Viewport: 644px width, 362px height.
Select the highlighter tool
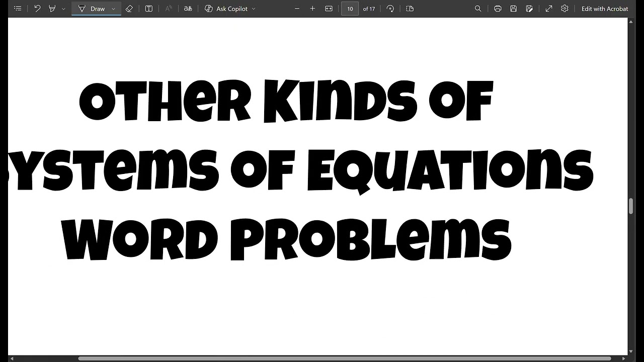click(52, 9)
